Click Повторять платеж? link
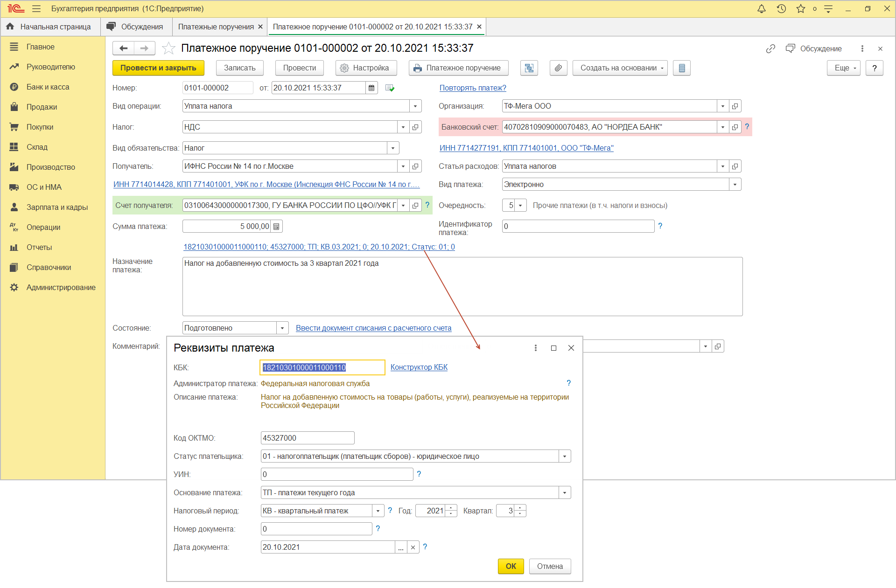This screenshot has height=588, width=896. pyautogui.click(x=473, y=88)
